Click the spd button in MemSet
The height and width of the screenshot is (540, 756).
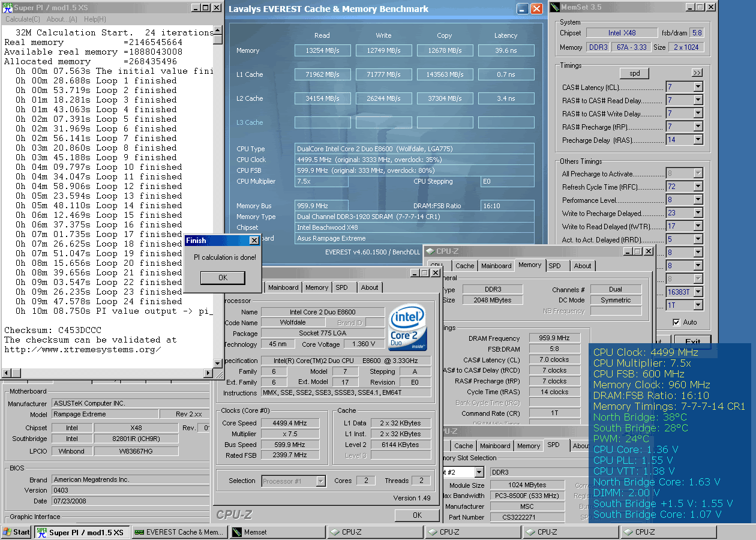tap(635, 73)
